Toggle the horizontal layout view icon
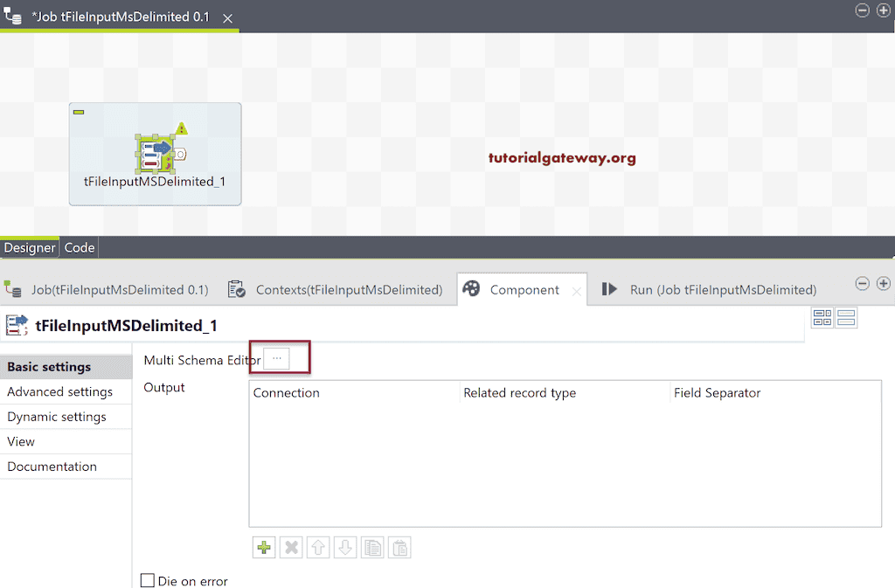The image size is (895, 588). click(x=846, y=317)
